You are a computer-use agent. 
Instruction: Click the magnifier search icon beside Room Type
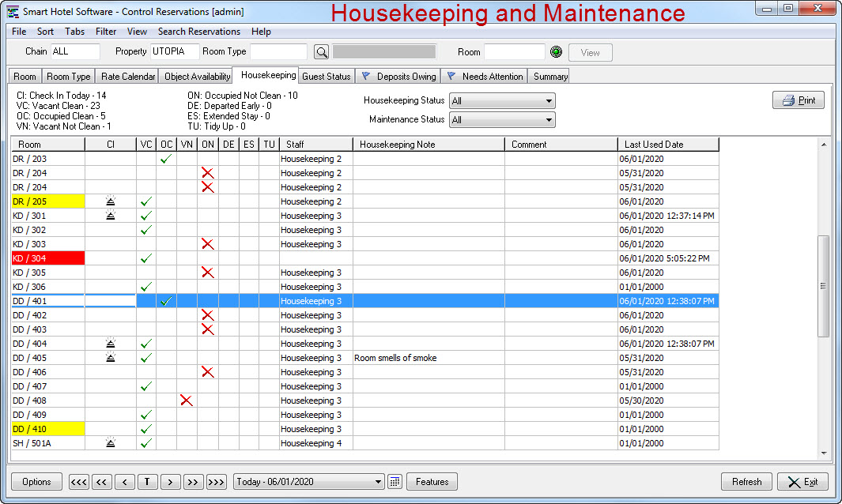[x=321, y=52]
